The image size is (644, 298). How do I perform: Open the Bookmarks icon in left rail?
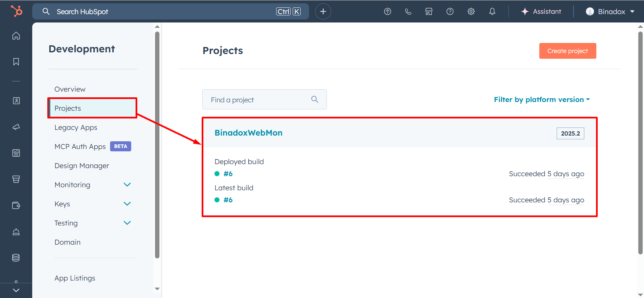(x=16, y=62)
